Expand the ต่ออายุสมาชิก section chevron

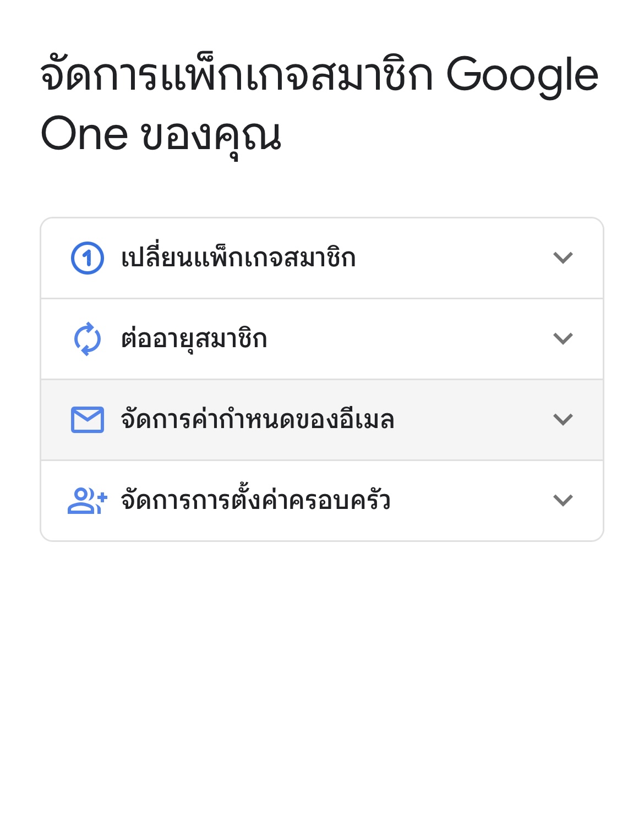(x=563, y=338)
